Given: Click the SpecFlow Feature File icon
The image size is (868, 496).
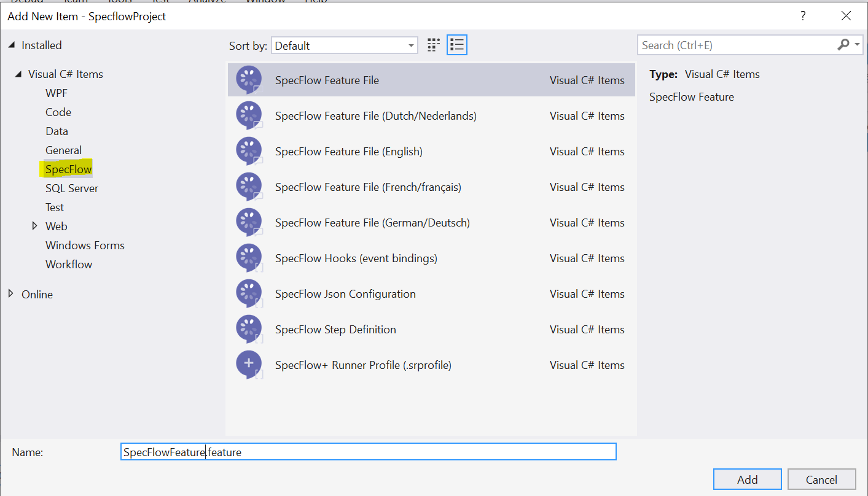Looking at the screenshot, I should pyautogui.click(x=249, y=80).
